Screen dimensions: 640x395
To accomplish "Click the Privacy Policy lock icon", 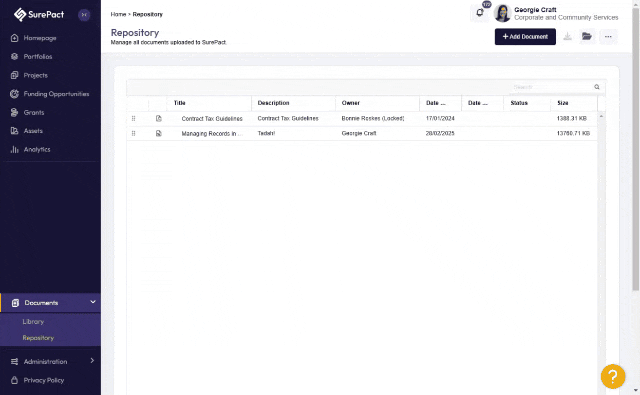I will (x=15, y=380).
